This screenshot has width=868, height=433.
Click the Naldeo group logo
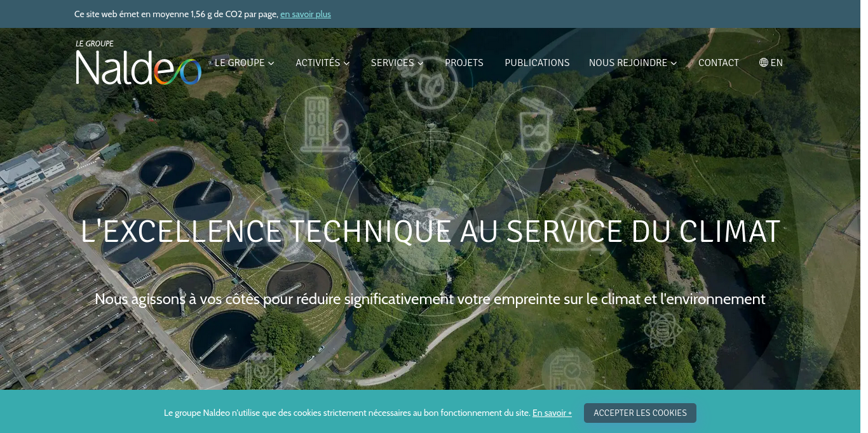coord(138,63)
